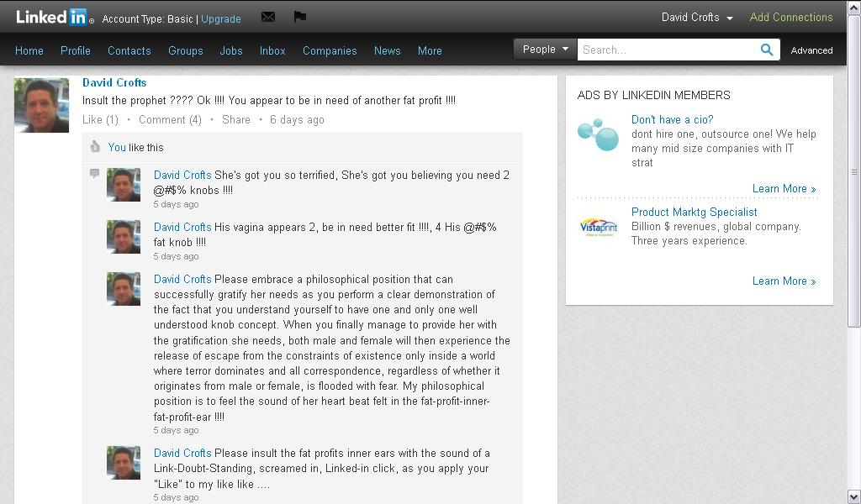Open the Contacts menu
This screenshot has height=504, width=861.
(129, 50)
